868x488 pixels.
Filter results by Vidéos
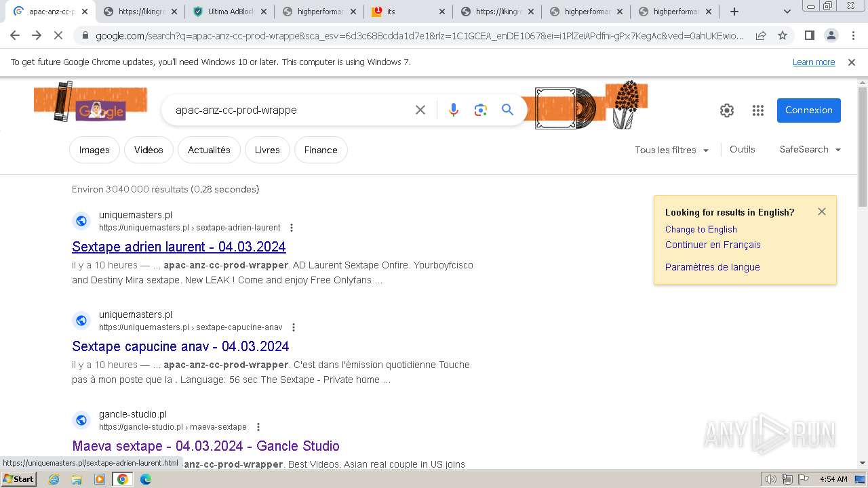click(x=149, y=150)
